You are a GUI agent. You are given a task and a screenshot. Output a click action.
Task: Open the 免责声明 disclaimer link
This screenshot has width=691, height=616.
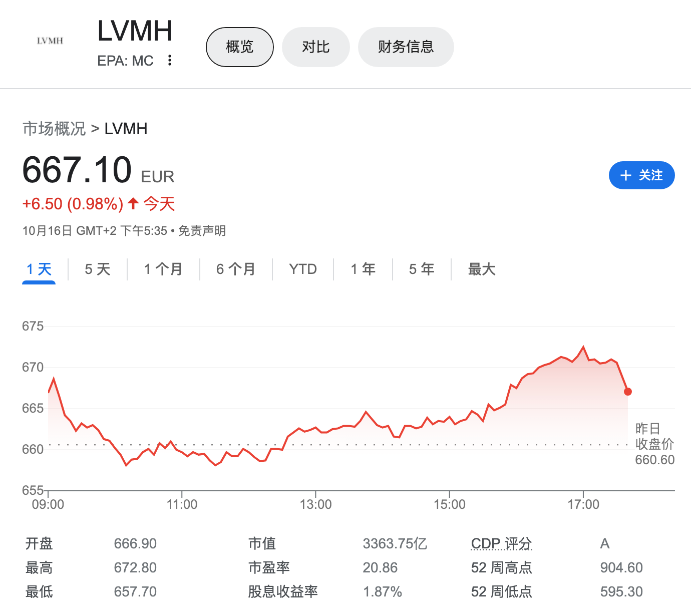(202, 231)
